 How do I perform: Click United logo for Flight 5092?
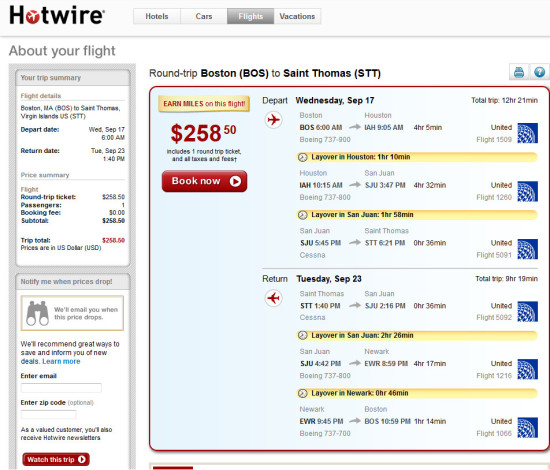coord(528,311)
